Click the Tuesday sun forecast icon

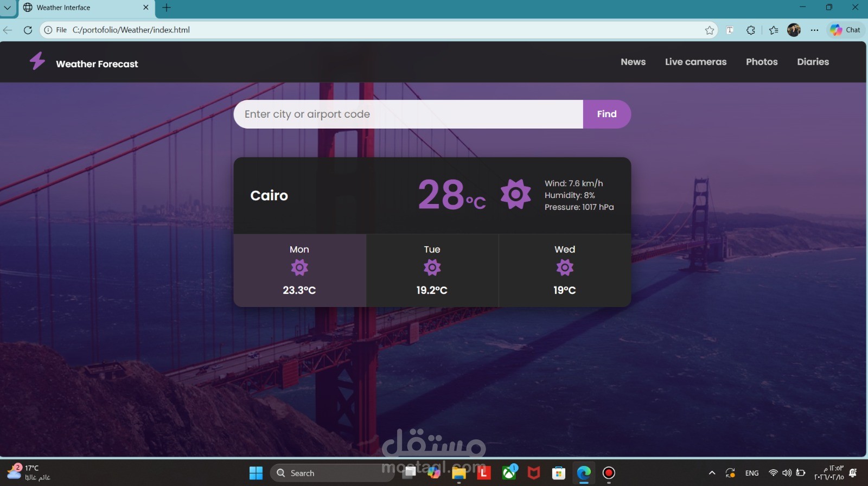click(x=432, y=267)
